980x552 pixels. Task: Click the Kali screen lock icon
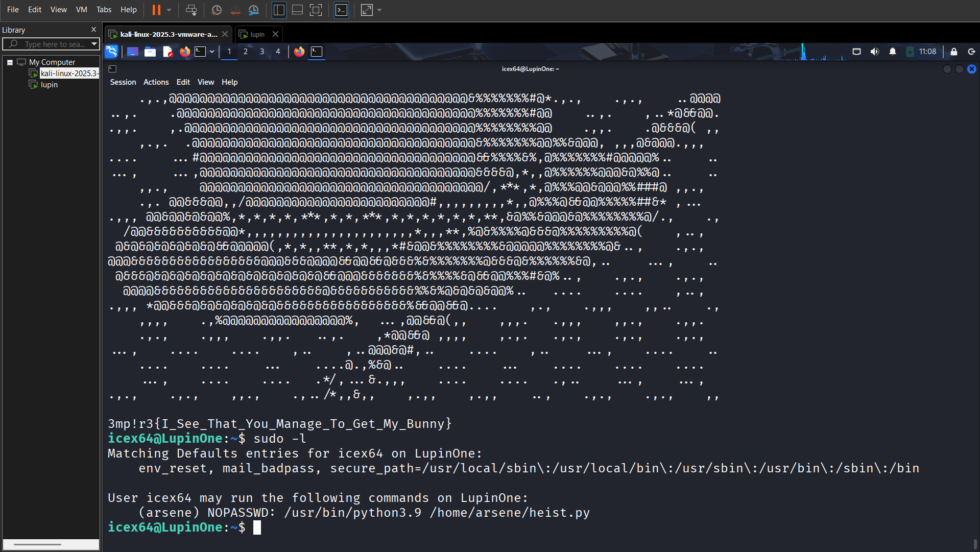coord(953,52)
